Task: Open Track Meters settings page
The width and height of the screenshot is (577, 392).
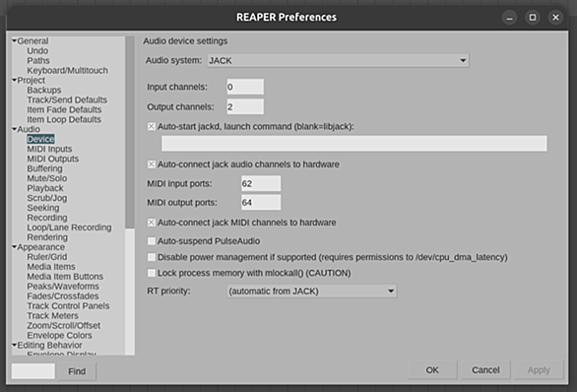Action: [52, 316]
